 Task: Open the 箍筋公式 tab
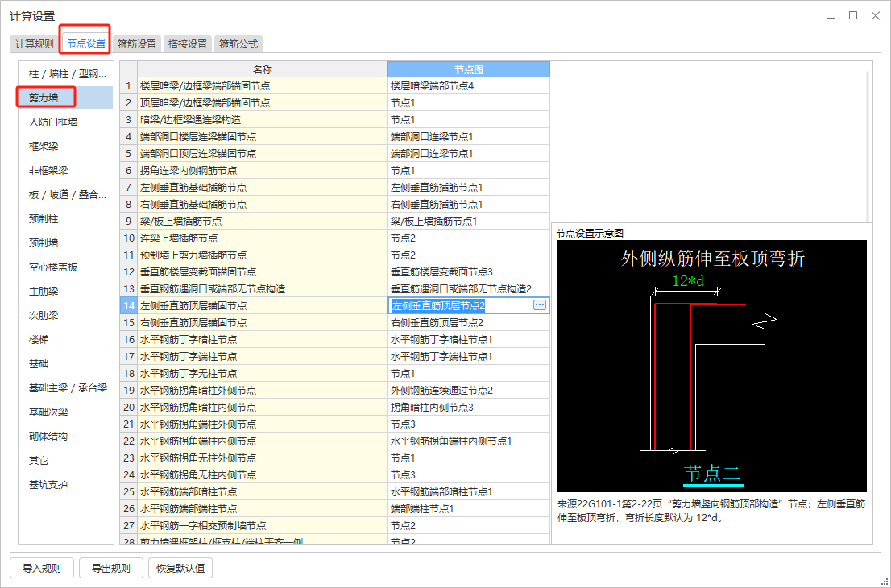point(238,43)
